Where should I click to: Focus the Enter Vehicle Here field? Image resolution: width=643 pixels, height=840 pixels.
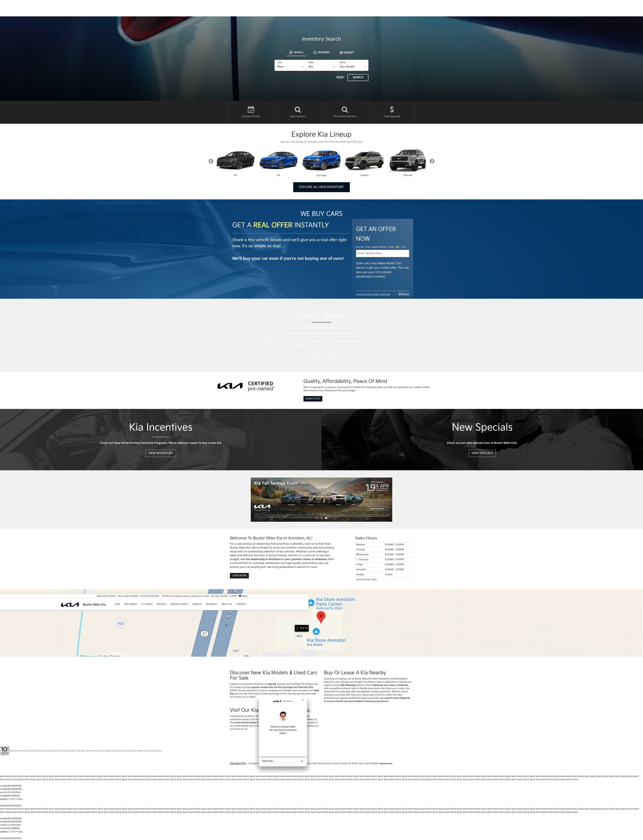click(x=382, y=253)
